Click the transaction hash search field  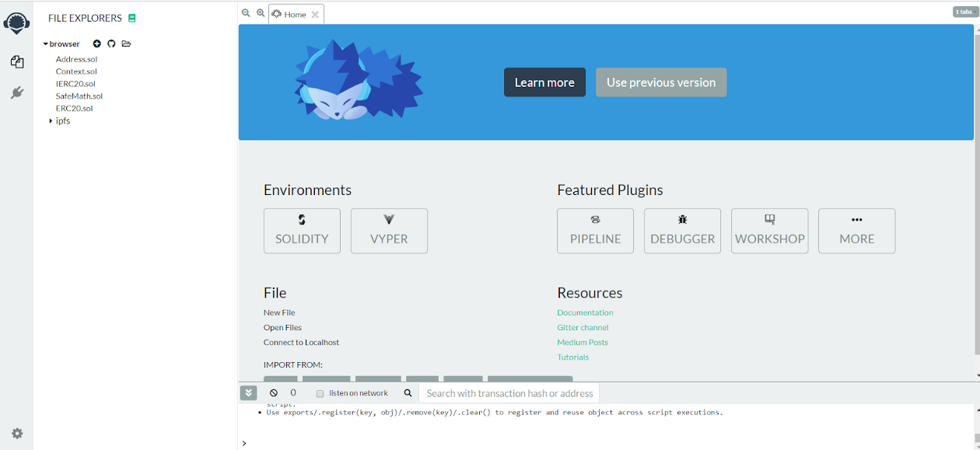pos(509,393)
